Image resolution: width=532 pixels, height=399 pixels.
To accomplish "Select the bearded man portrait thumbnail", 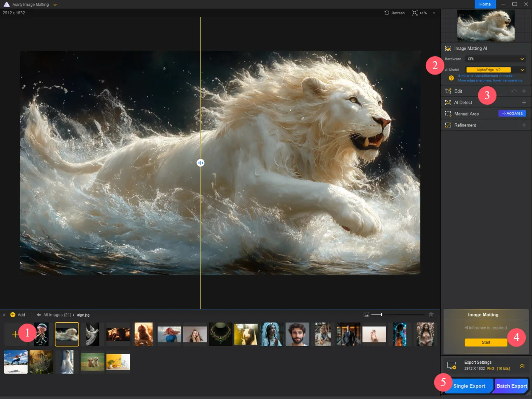I will 297,334.
